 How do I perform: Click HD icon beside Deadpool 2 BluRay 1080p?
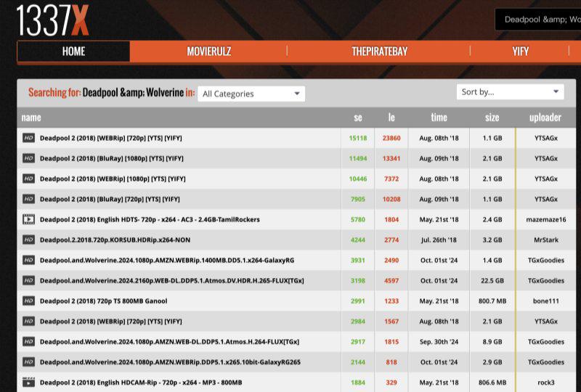(28, 158)
